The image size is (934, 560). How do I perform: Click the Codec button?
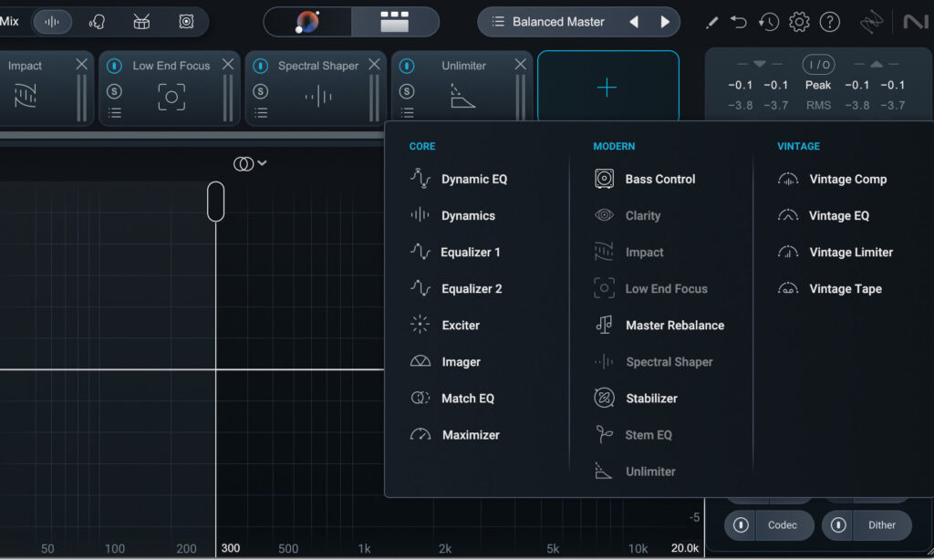click(782, 524)
